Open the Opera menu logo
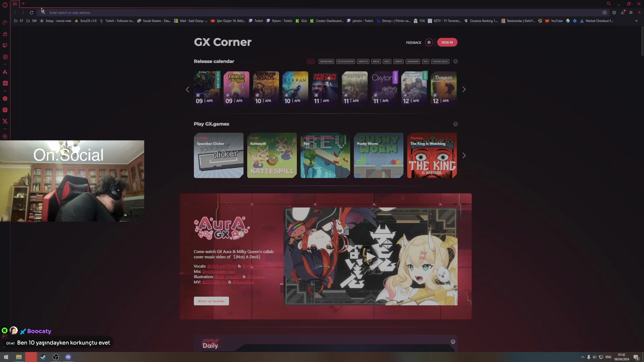This screenshot has height=362, width=644. 5,5
